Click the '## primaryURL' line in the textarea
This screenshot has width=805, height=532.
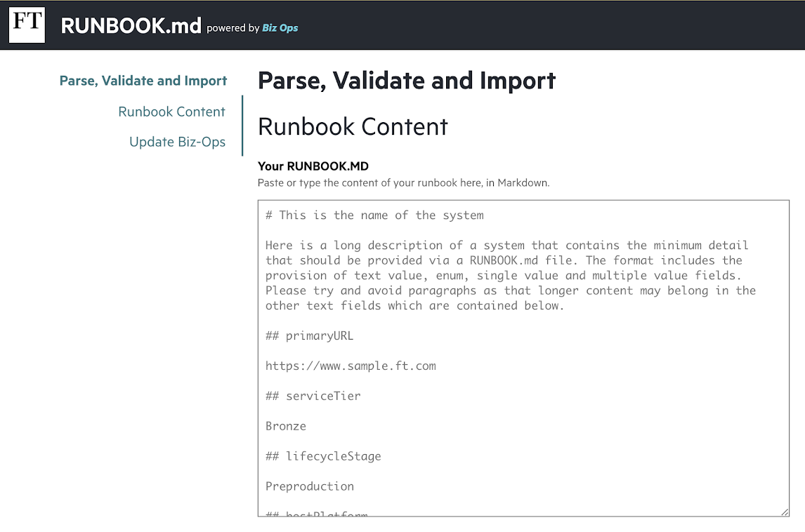click(x=309, y=336)
